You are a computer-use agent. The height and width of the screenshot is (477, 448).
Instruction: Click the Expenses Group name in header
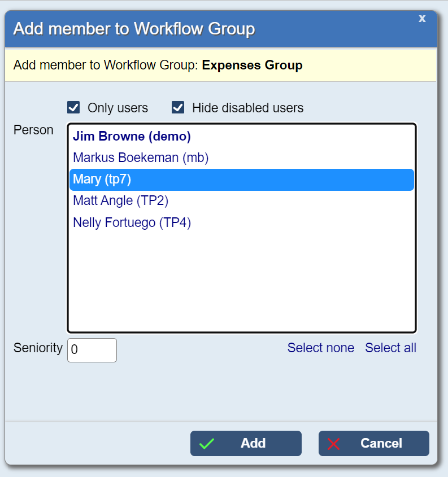252,65
